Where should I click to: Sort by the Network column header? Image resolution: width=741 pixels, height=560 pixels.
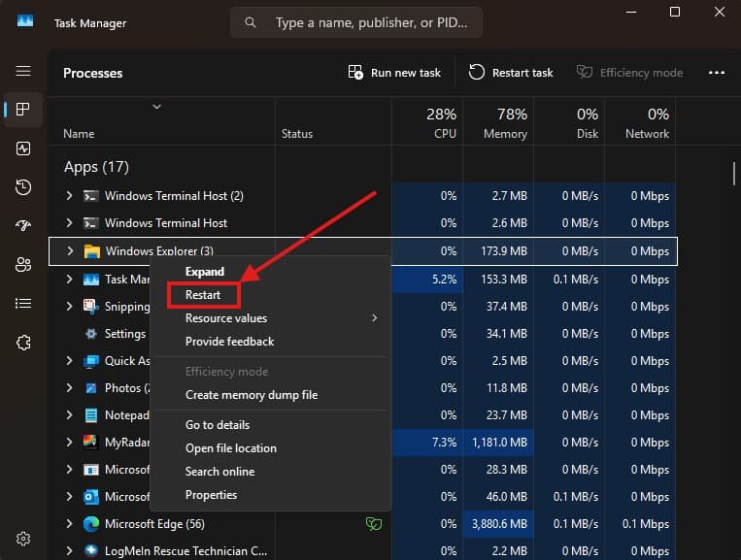(x=640, y=122)
